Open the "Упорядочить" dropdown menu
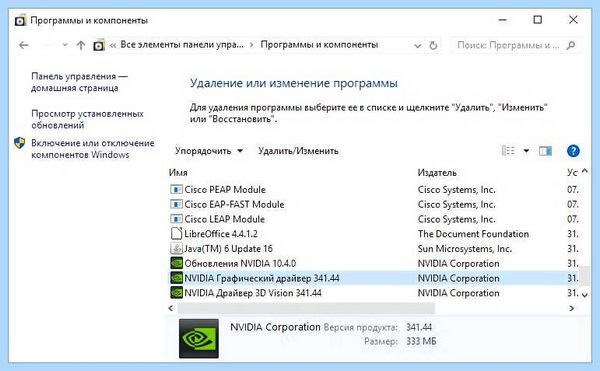600x371 pixels. [209, 151]
